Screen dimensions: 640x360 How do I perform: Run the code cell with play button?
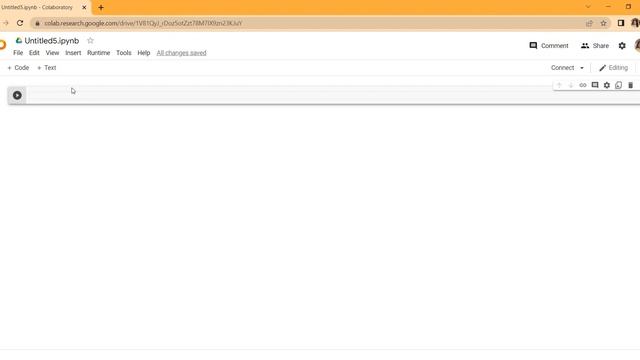point(17,95)
